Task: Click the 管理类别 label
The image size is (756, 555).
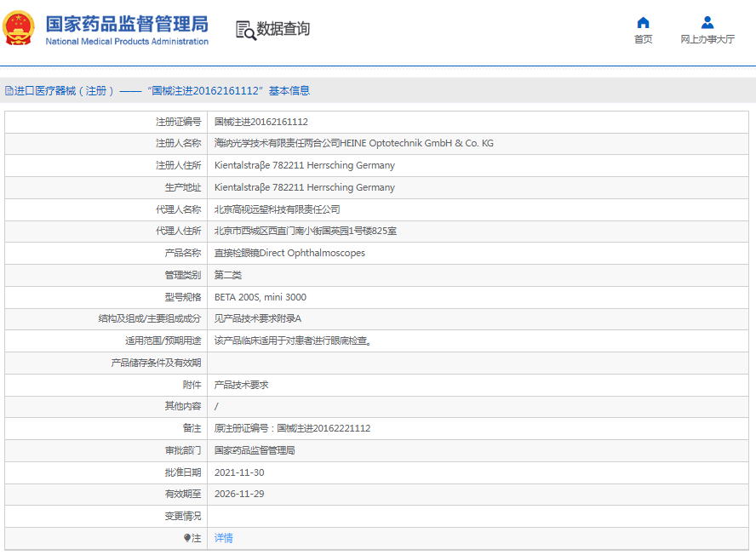Action: [x=183, y=275]
